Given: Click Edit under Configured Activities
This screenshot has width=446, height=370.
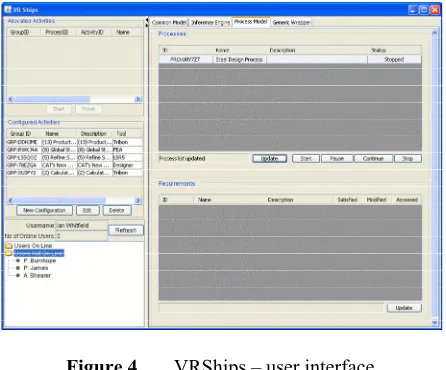Looking at the screenshot, I should (87, 210).
